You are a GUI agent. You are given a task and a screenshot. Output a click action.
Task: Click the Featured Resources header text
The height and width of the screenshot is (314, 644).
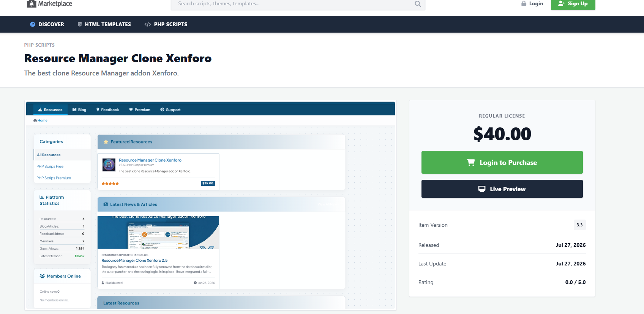pos(131,142)
